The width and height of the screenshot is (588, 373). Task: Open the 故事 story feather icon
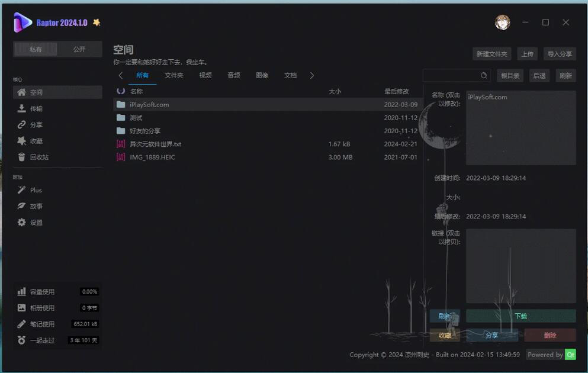pos(21,206)
